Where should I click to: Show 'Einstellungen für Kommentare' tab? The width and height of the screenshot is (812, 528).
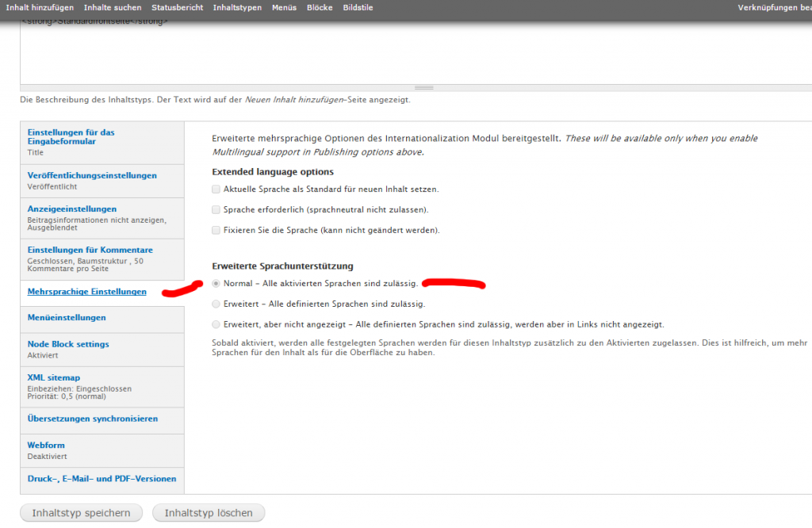coord(90,250)
